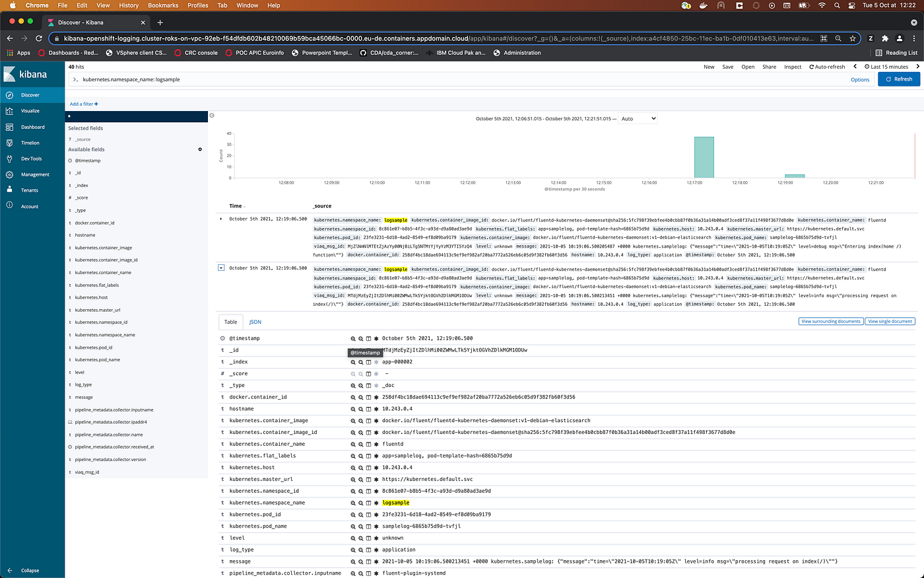924x578 pixels.
Task: Click Docker whale icon in macOS menu bar
Action: point(704,5)
